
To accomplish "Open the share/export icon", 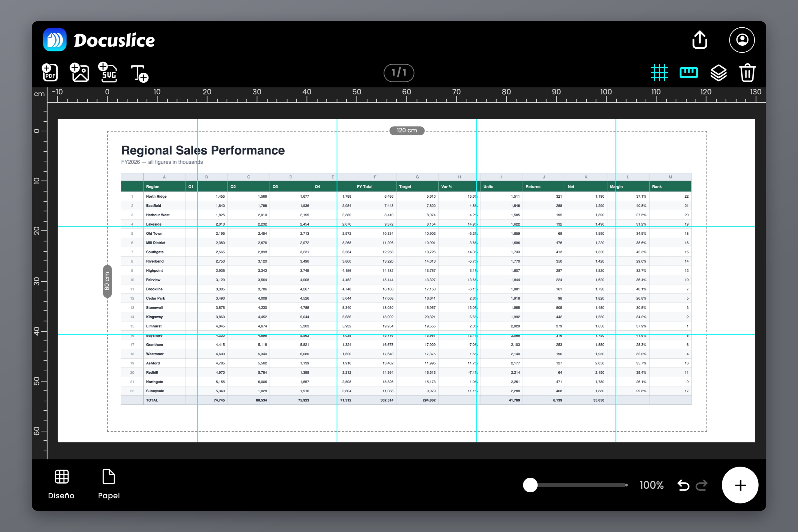I will tap(700, 40).
